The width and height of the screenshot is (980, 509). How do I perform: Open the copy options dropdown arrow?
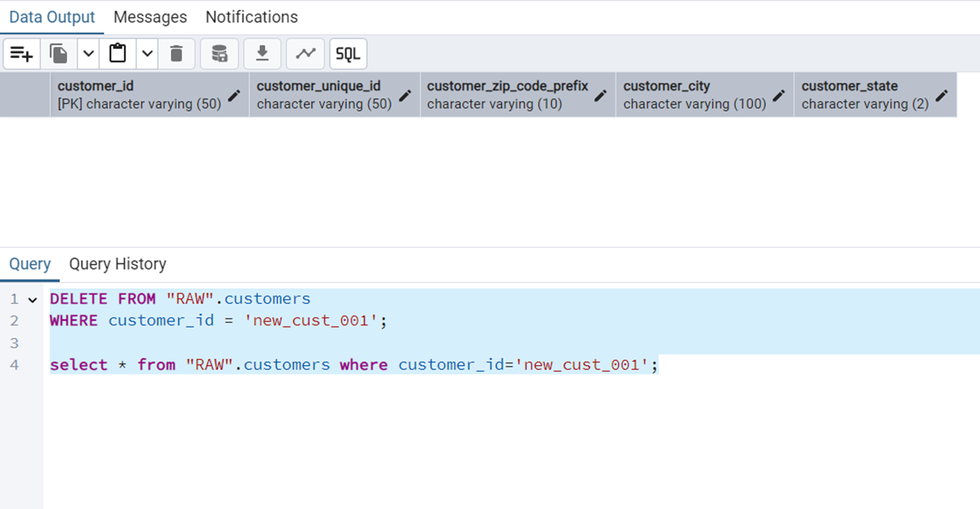[x=88, y=54]
